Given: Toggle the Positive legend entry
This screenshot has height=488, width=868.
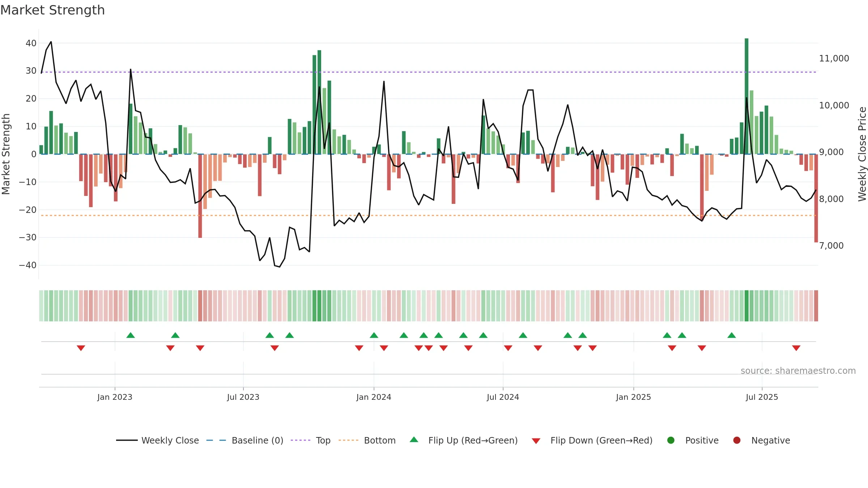Looking at the screenshot, I should (x=693, y=440).
